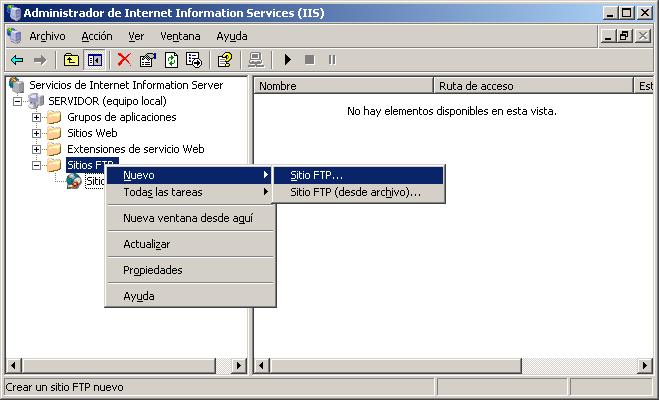This screenshot has width=659, height=400.
Task: Open the Ver menu
Action: point(136,36)
